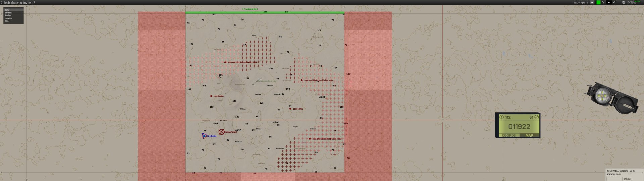Open the Briefing menu entry

coord(8,13)
